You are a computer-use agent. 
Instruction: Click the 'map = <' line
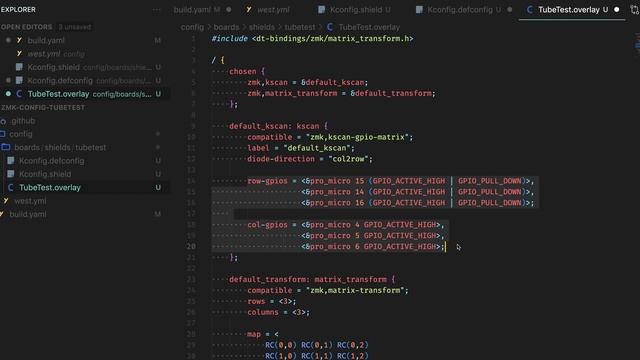tap(262, 334)
